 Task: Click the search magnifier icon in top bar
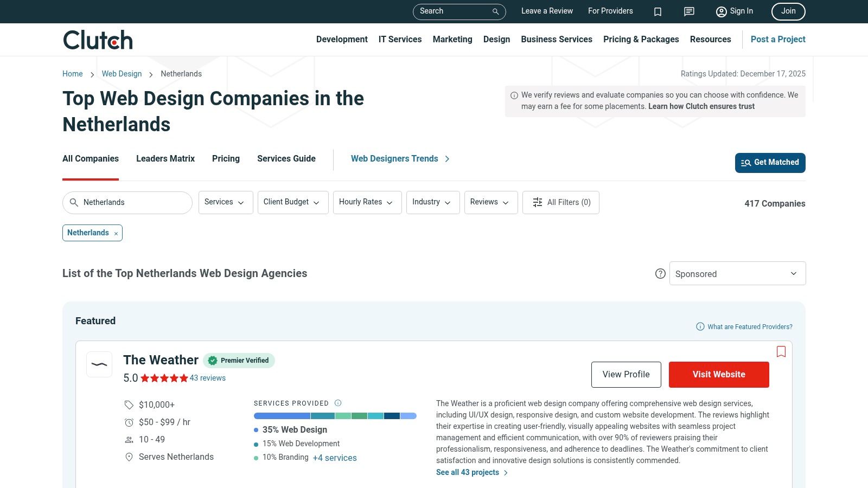tap(495, 11)
